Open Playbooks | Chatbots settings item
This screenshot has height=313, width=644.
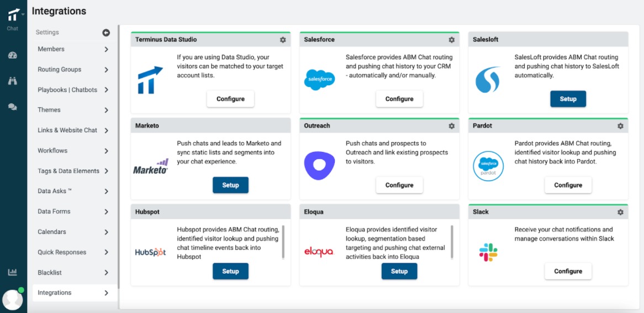[67, 90]
